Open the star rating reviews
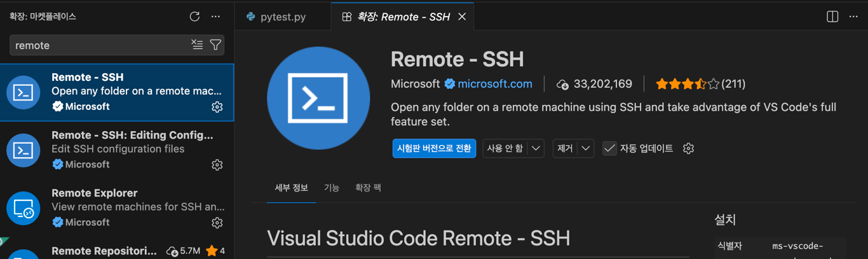Screen dimensions: 868x259 click(x=688, y=84)
